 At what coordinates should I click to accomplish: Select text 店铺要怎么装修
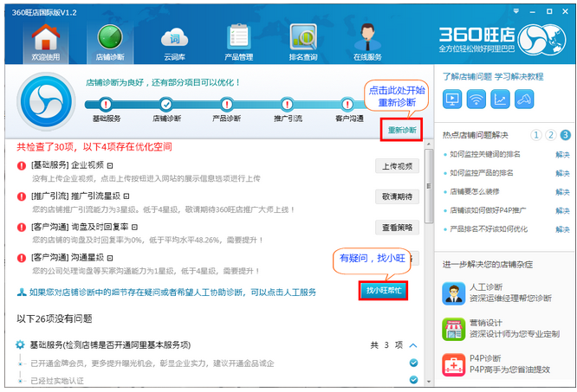point(474,192)
